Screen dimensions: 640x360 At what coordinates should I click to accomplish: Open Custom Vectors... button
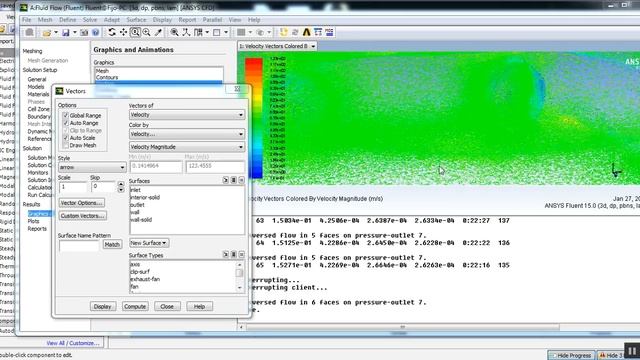(x=83, y=216)
